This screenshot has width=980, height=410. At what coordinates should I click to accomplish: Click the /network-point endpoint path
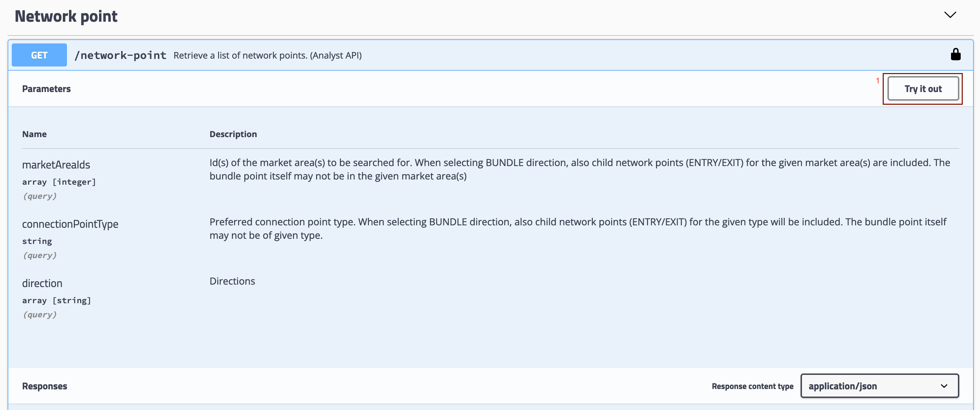[120, 55]
